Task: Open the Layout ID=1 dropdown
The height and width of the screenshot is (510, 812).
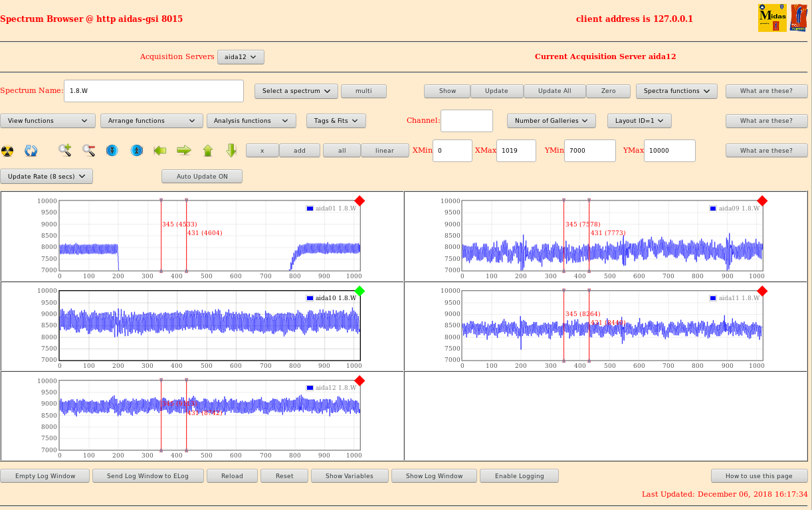Action: [x=639, y=121]
